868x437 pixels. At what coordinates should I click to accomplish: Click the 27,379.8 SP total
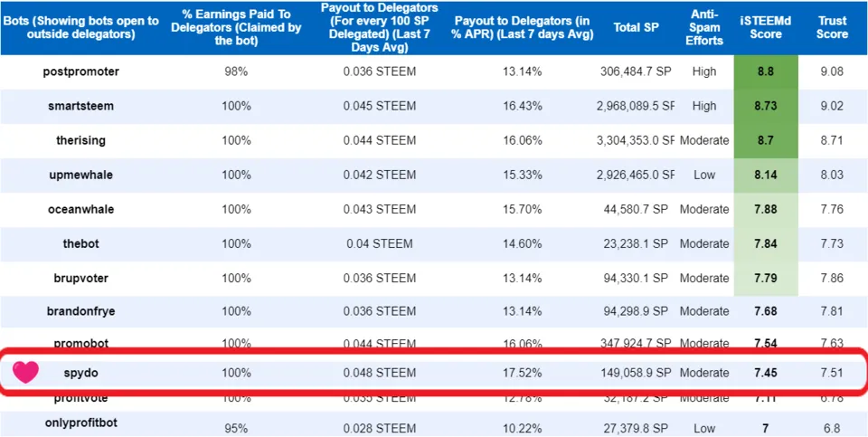(x=637, y=428)
